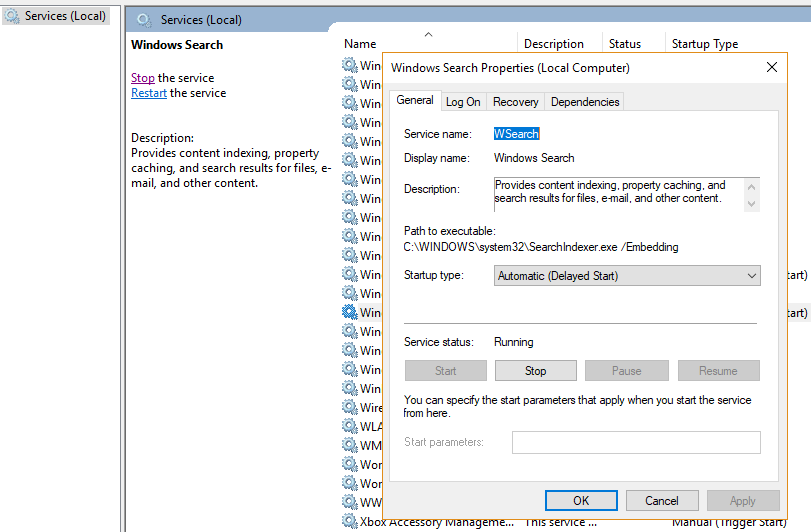Click the 'Stop' the service link

click(143, 78)
